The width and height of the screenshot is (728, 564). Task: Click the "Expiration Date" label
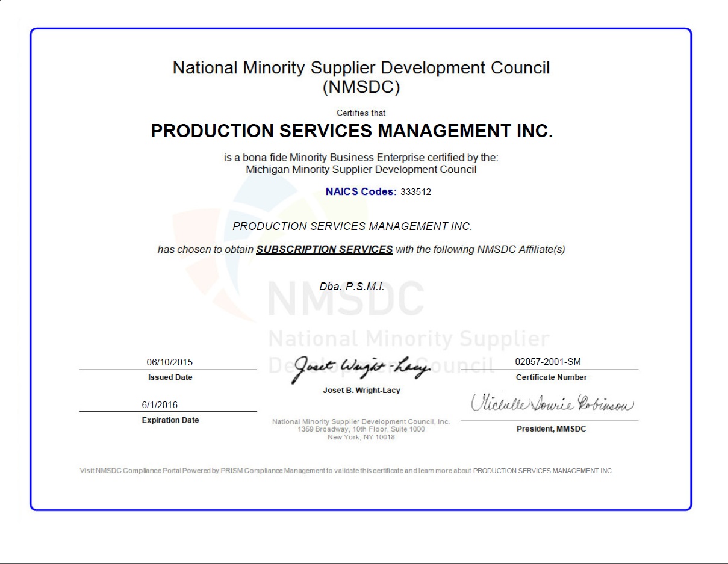pos(170,420)
